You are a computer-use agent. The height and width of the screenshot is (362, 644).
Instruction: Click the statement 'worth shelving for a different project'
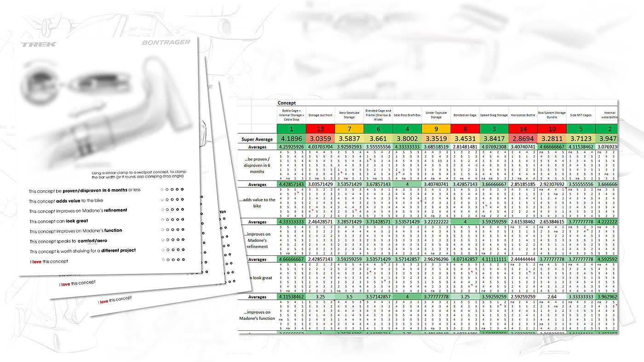click(x=96, y=251)
